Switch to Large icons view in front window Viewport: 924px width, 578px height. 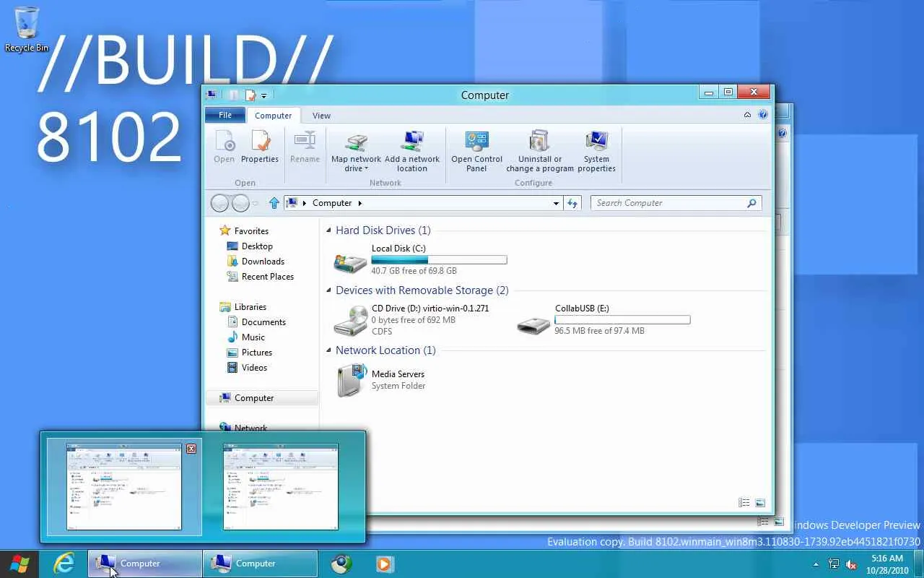759,503
